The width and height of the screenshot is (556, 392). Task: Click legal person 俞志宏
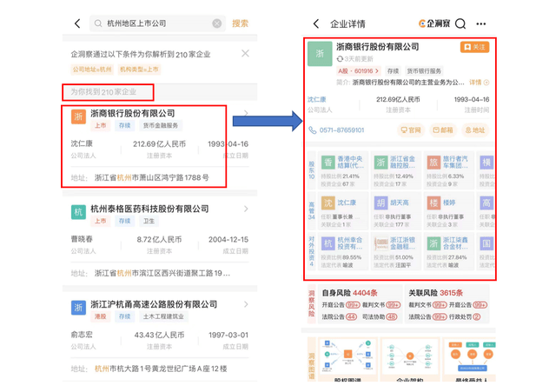(x=82, y=335)
